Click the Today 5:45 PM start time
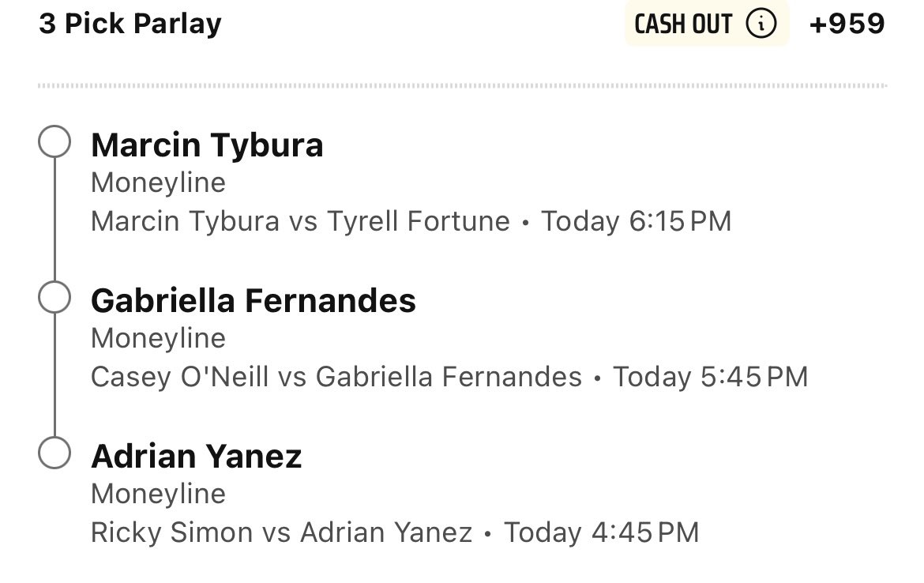This screenshot has width=924, height=583. (x=710, y=377)
